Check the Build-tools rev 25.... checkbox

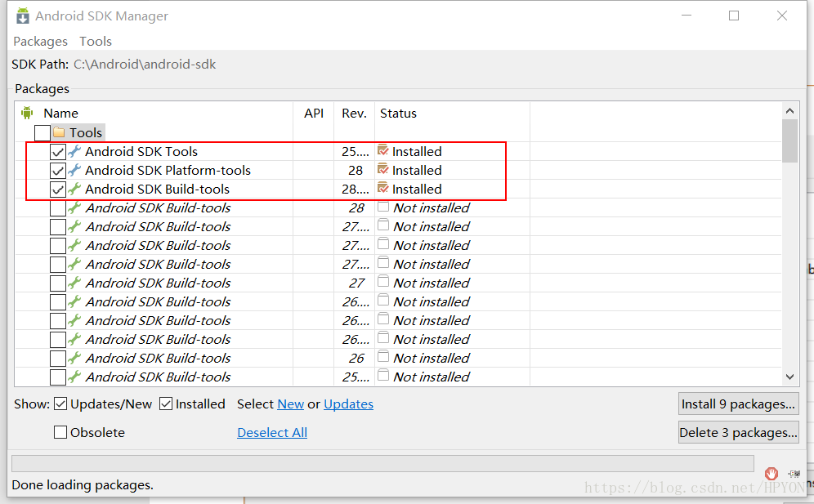point(58,377)
